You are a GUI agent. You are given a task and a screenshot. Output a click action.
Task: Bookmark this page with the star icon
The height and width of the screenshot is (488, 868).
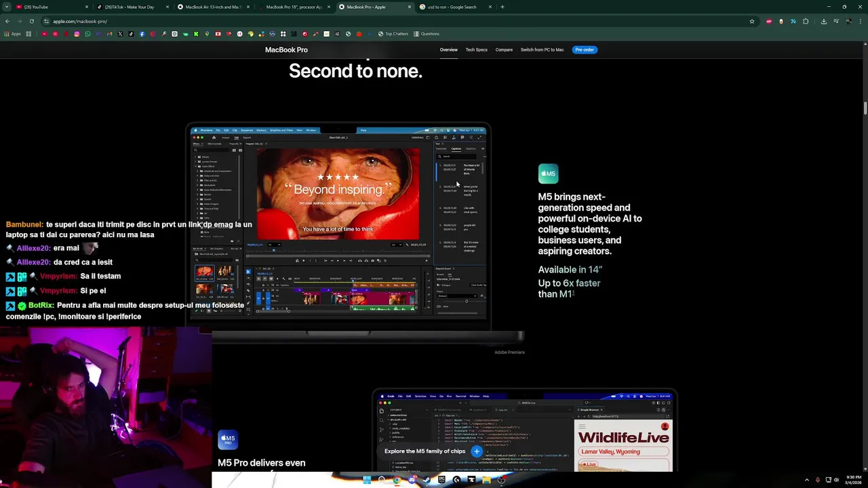751,21
